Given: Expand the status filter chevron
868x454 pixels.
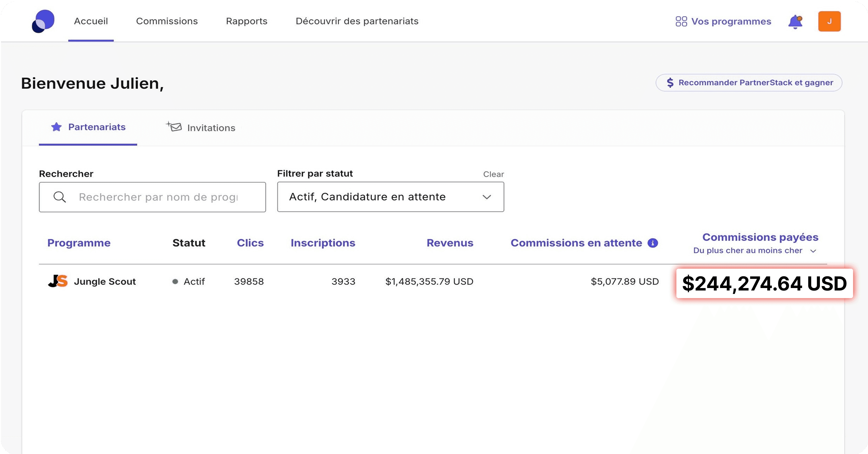Looking at the screenshot, I should [x=487, y=197].
